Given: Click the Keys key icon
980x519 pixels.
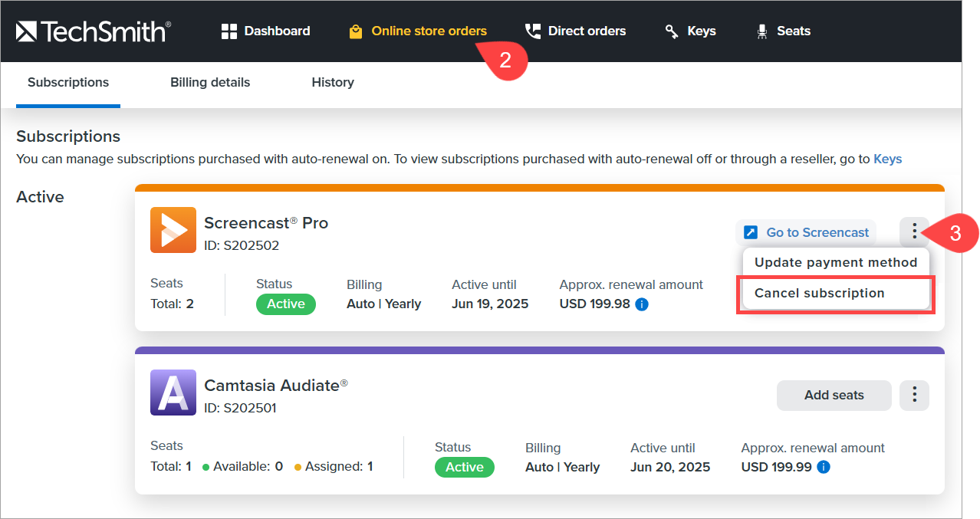Looking at the screenshot, I should point(672,31).
